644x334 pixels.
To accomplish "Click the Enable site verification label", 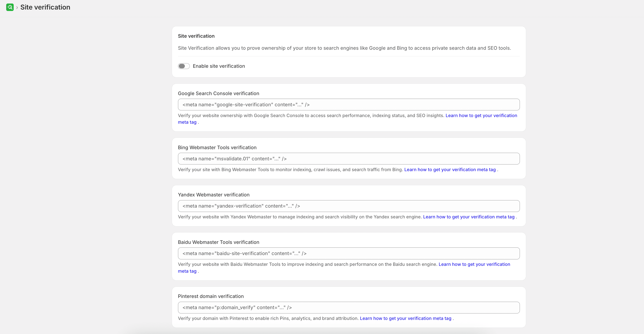I will tap(219, 66).
